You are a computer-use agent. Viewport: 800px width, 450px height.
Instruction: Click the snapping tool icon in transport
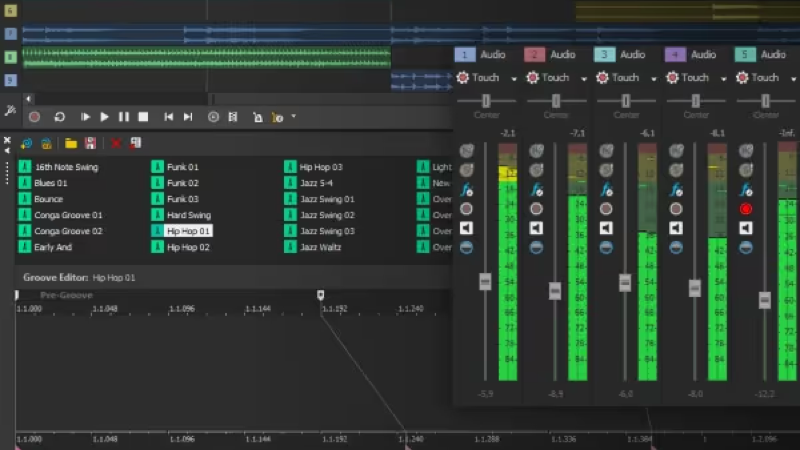[x=233, y=117]
